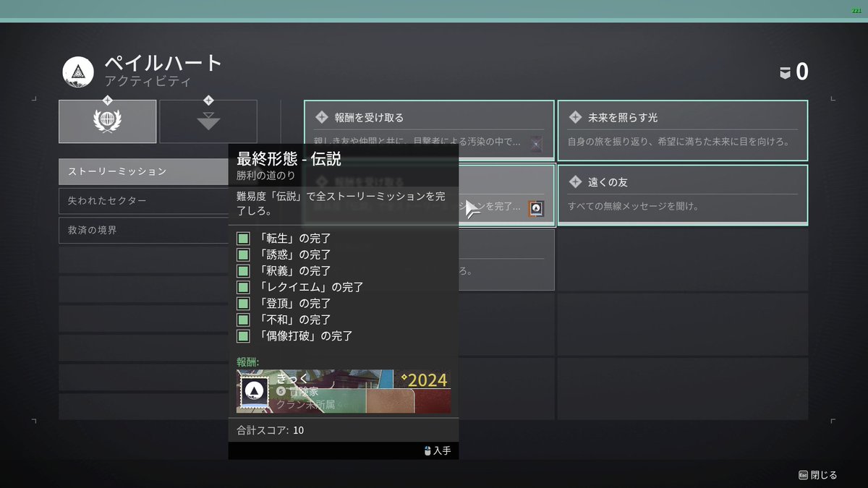Click the 入手 claim prompt
This screenshot has height=488, width=868.
tap(437, 451)
